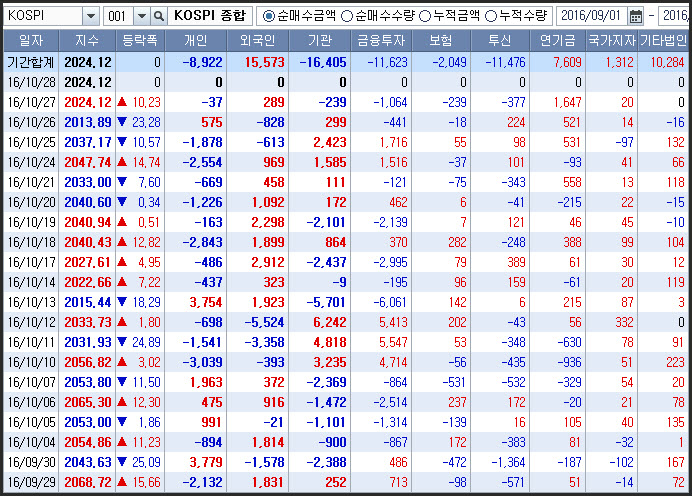Image resolution: width=692 pixels, height=496 pixels.
Task: Select the 16/10/25 date cell
Action: [32, 143]
